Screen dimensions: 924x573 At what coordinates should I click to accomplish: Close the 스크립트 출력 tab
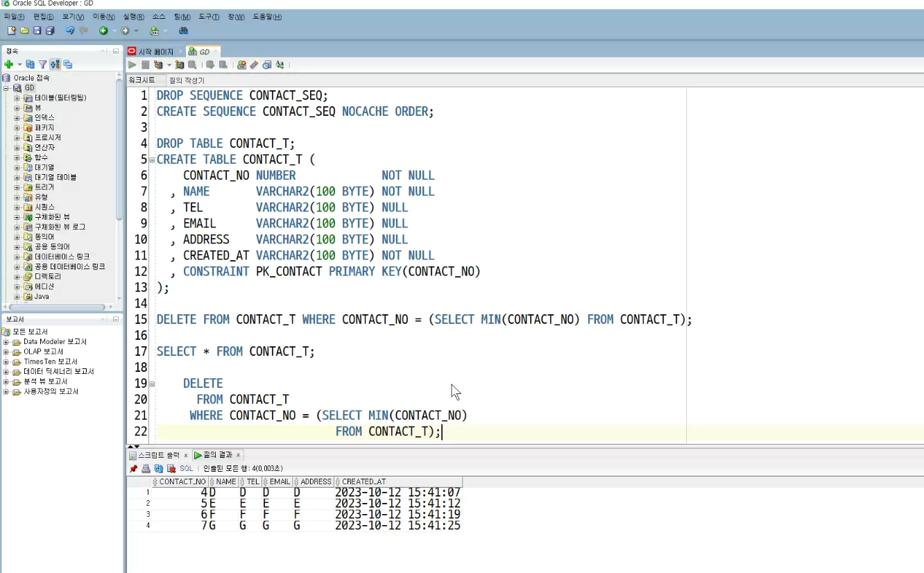[x=186, y=455]
